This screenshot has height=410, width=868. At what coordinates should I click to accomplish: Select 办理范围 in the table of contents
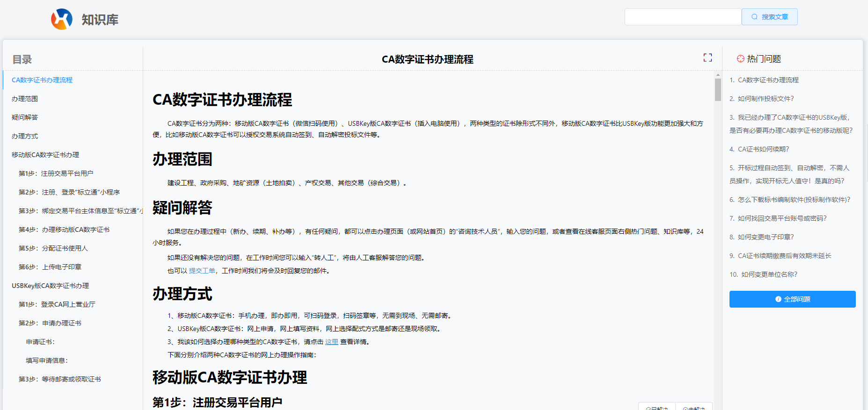25,99
